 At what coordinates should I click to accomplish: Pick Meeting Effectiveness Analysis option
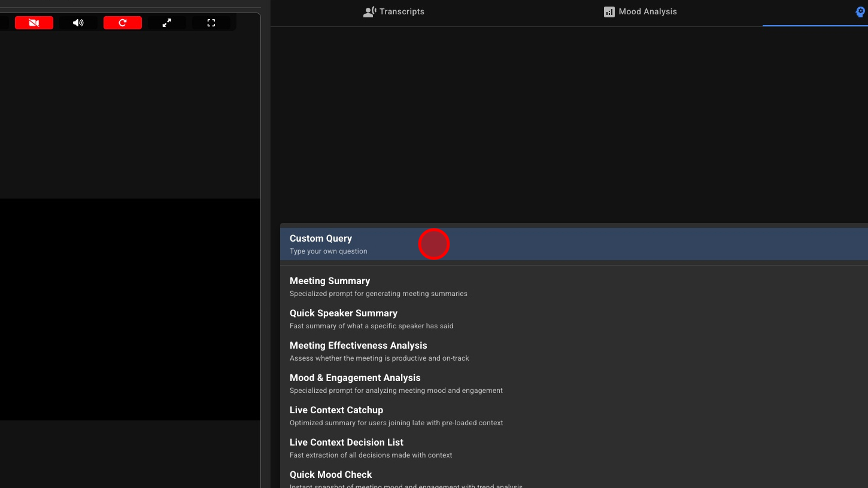358,351
